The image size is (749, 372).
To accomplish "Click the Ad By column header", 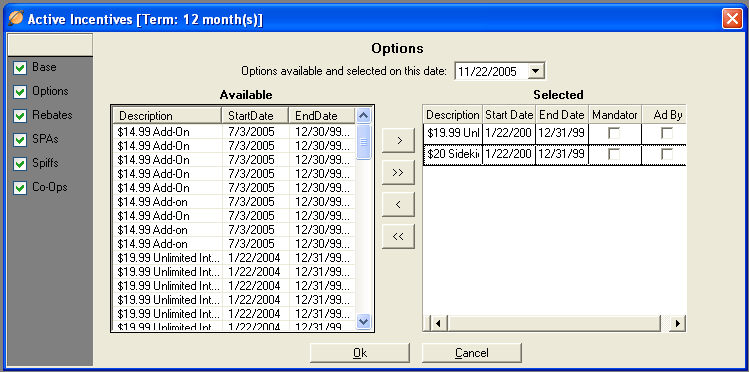I will coord(664,115).
